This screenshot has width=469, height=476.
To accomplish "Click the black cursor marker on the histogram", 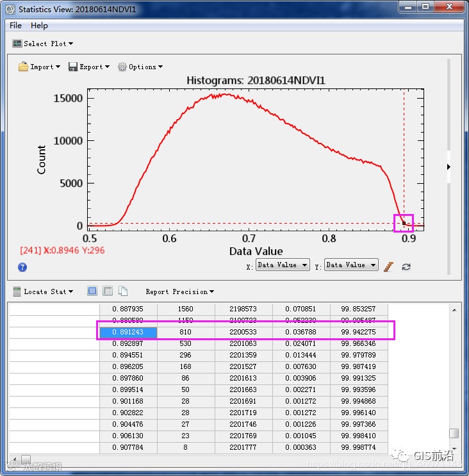I will tap(404, 223).
